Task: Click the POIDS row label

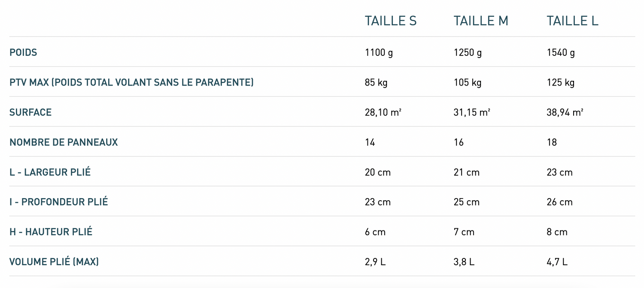Action: pyautogui.click(x=23, y=52)
